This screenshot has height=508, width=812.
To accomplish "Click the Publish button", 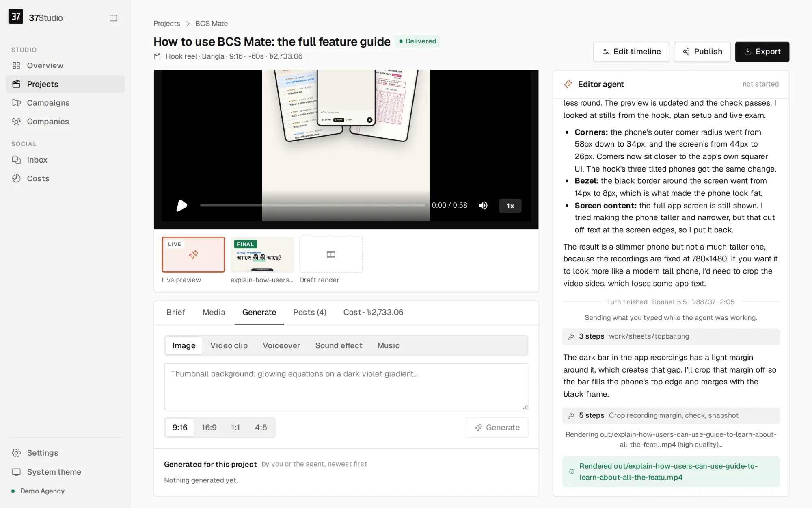I will (x=702, y=52).
